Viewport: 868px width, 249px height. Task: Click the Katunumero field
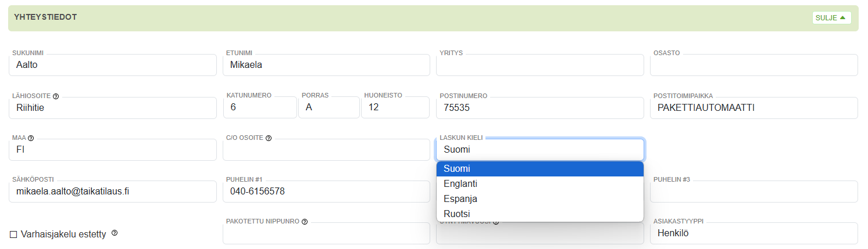(260, 107)
